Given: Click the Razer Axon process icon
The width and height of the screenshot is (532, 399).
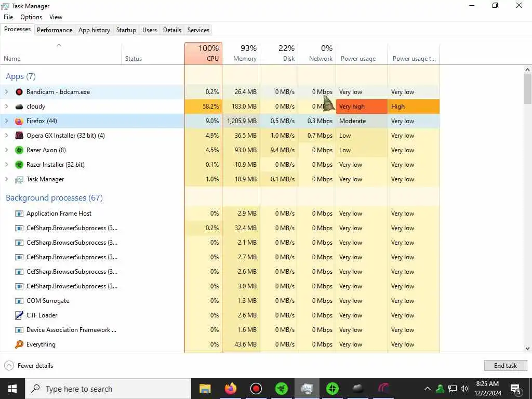Looking at the screenshot, I should pos(19,150).
